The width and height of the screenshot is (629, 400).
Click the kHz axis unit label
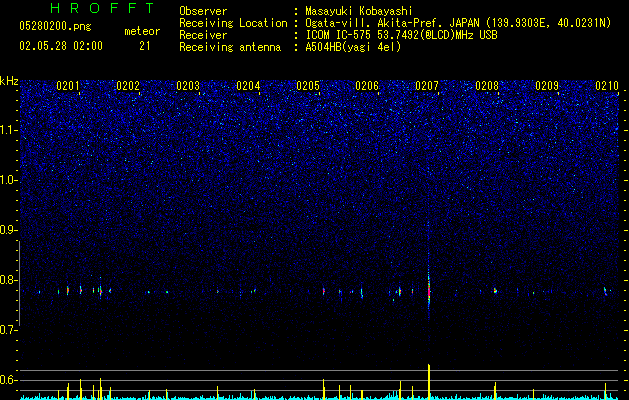point(9,81)
